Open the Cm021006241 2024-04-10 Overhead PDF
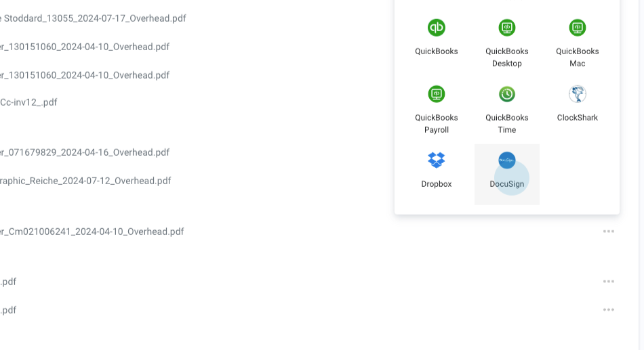 92,232
